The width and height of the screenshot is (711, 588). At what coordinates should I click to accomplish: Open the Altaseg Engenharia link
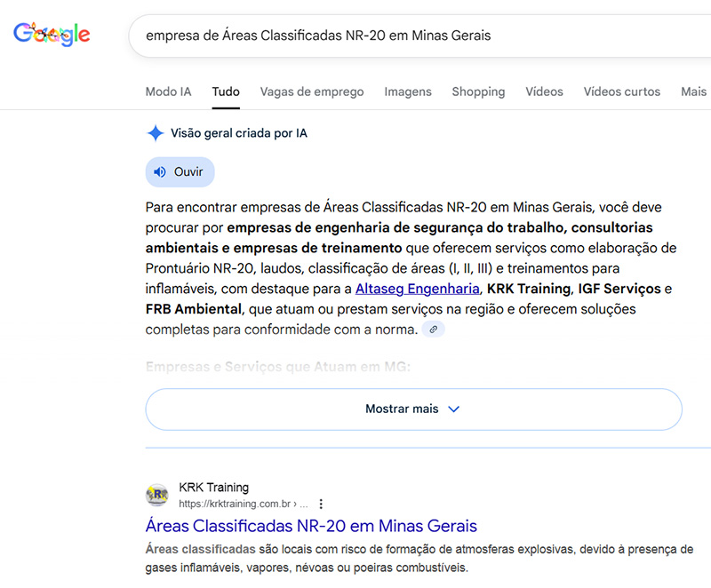[x=416, y=289]
